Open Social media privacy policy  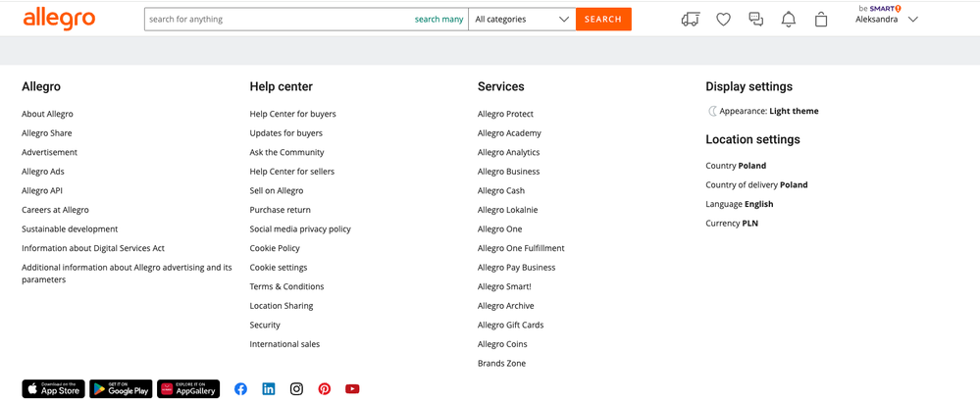(x=300, y=229)
